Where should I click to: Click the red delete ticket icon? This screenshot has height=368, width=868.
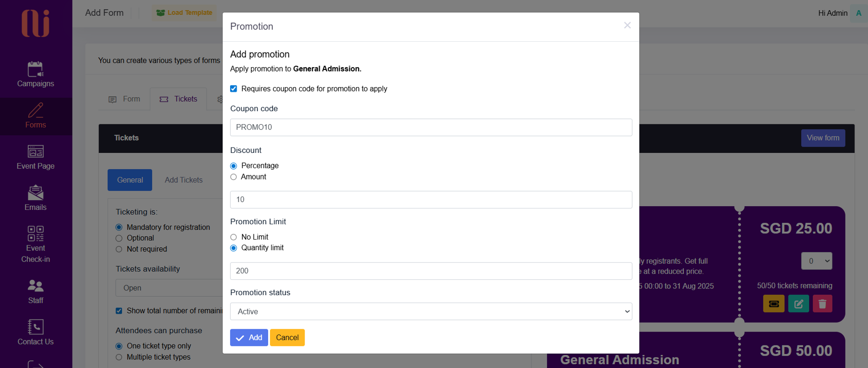coord(822,304)
